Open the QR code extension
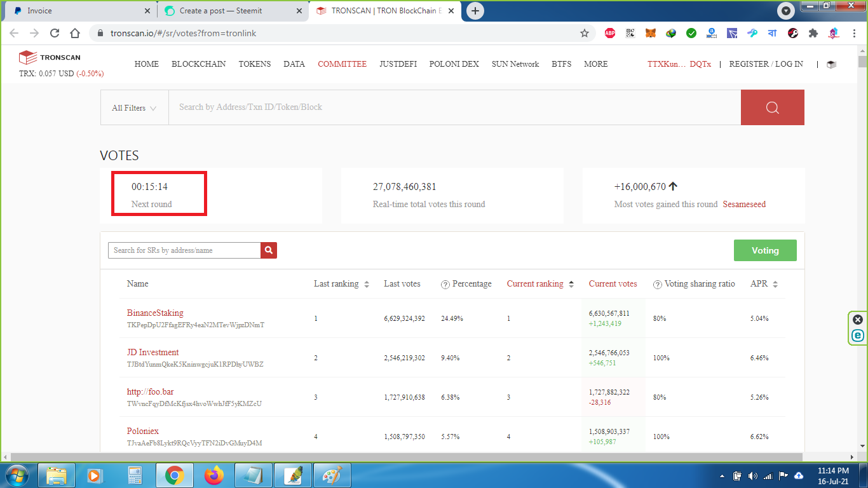This screenshot has width=868, height=488. click(630, 33)
